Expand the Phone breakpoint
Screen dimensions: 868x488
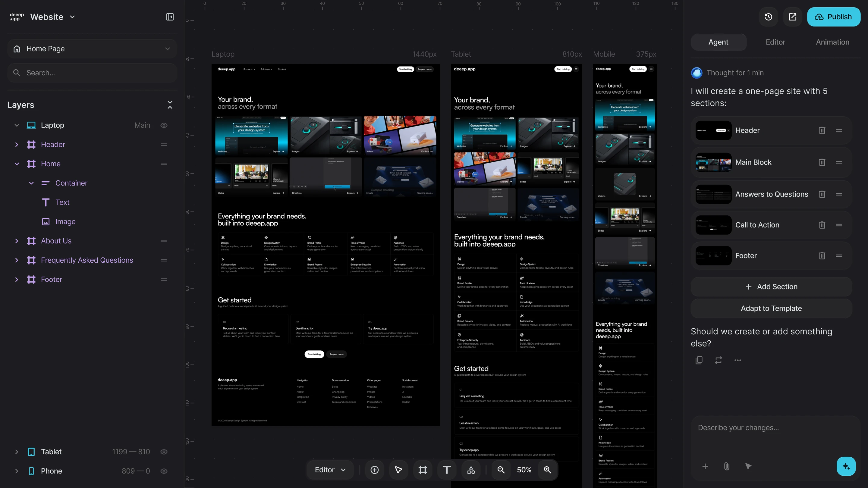[17, 471]
